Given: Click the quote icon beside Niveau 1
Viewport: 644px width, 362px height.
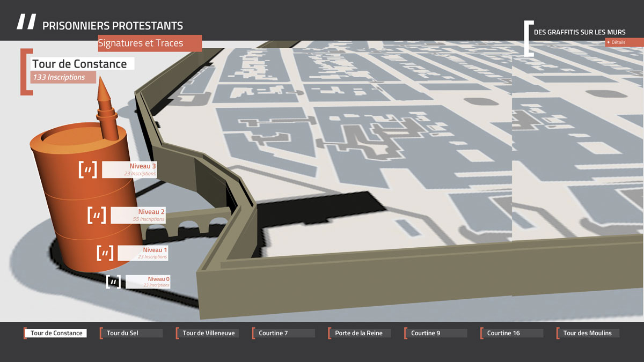Looking at the screenshot, I should pyautogui.click(x=105, y=253).
